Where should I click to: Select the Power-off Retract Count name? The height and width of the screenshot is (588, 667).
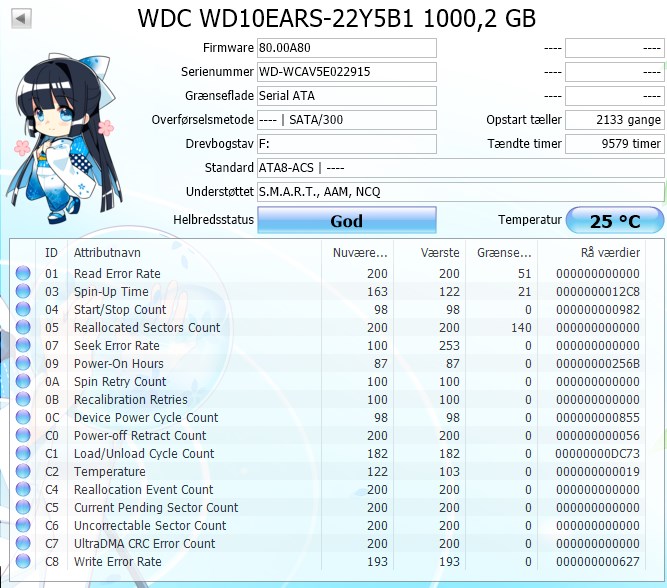[140, 435]
